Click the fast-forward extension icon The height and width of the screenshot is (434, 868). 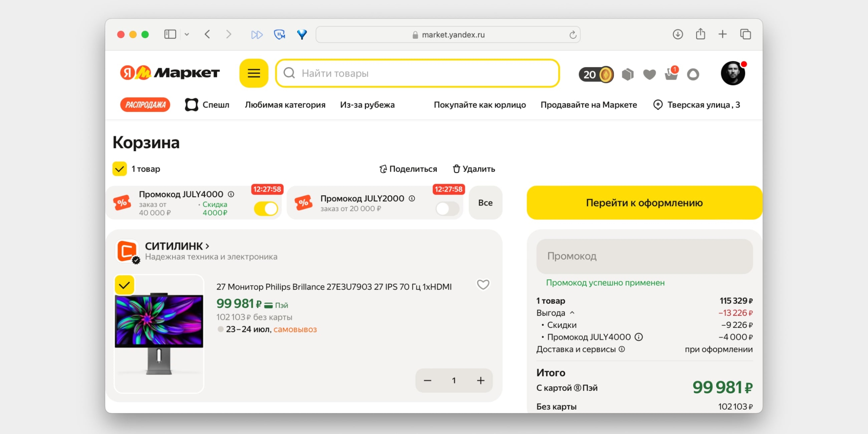pyautogui.click(x=257, y=35)
